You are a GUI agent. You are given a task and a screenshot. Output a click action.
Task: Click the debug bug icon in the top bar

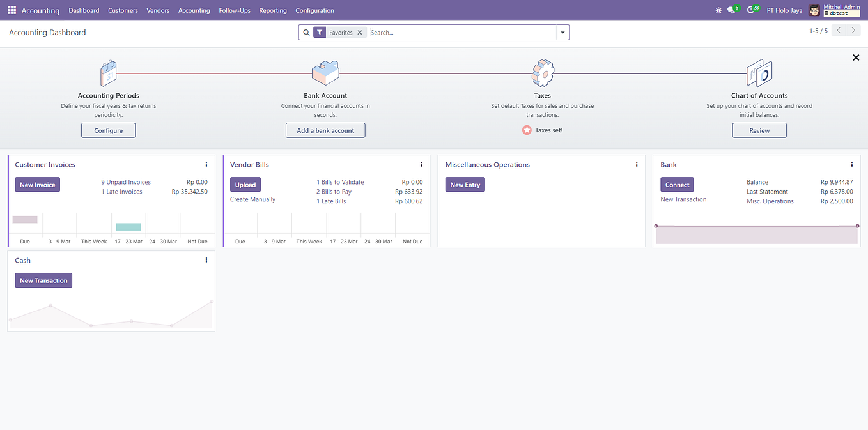click(718, 10)
